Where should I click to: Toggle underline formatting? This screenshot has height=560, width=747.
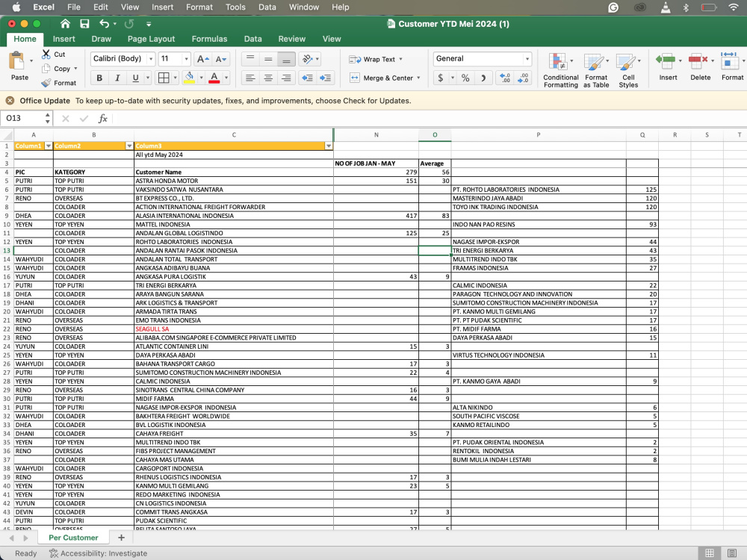pyautogui.click(x=135, y=78)
